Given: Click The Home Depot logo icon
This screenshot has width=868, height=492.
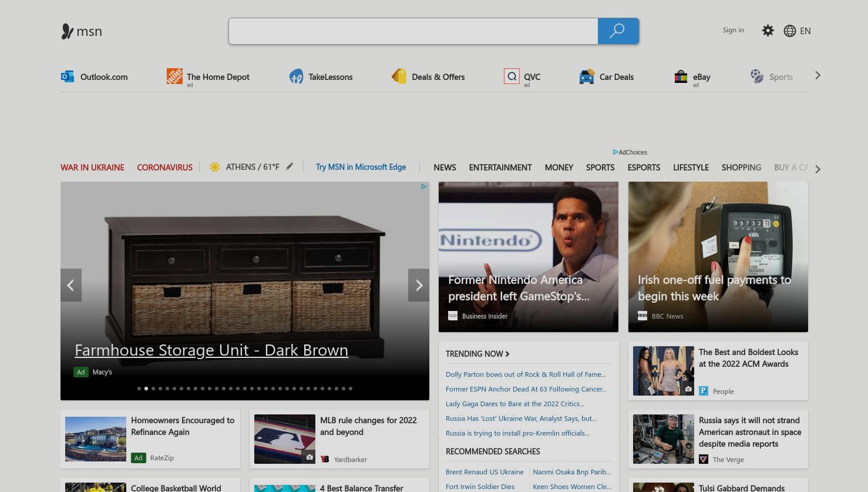Looking at the screenshot, I should (x=174, y=76).
